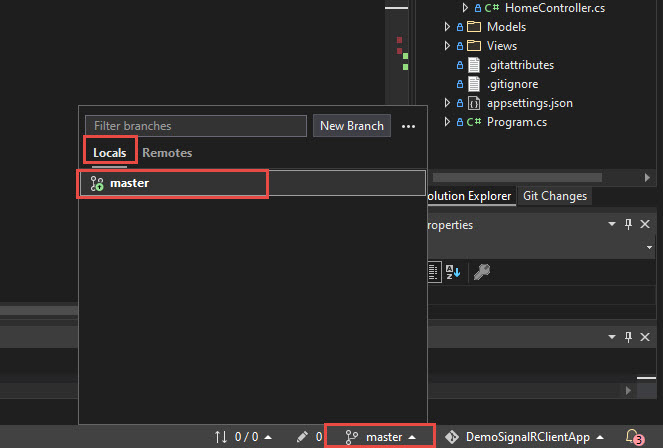This screenshot has width=663, height=448.
Task: Click the .gitignore file icon
Action: click(x=474, y=84)
